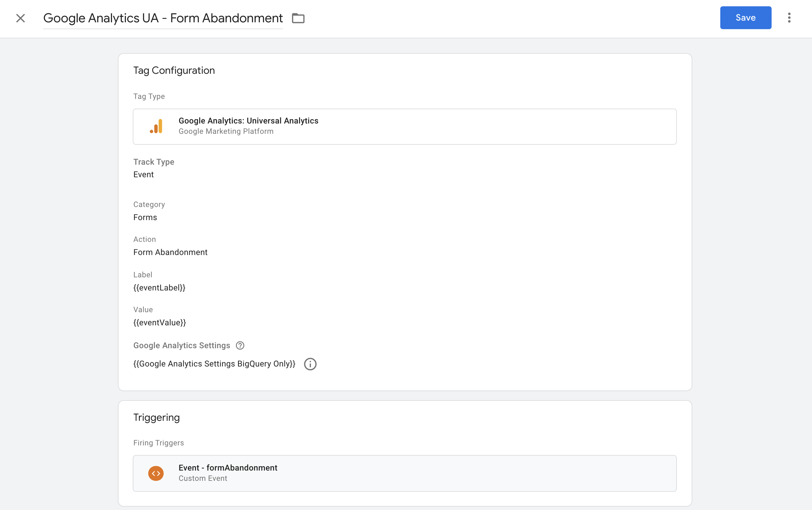Click the {{Google Analytics Settings BigQuery Only}} variable
812x510 pixels.
click(x=214, y=364)
